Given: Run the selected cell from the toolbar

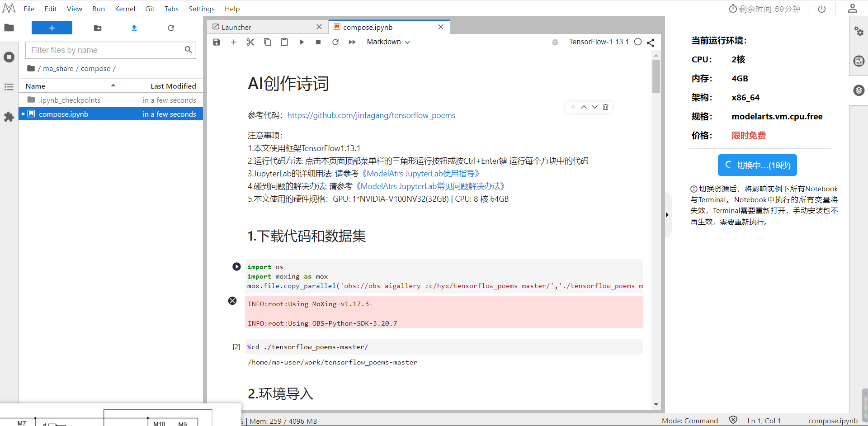Looking at the screenshot, I should coord(302,42).
